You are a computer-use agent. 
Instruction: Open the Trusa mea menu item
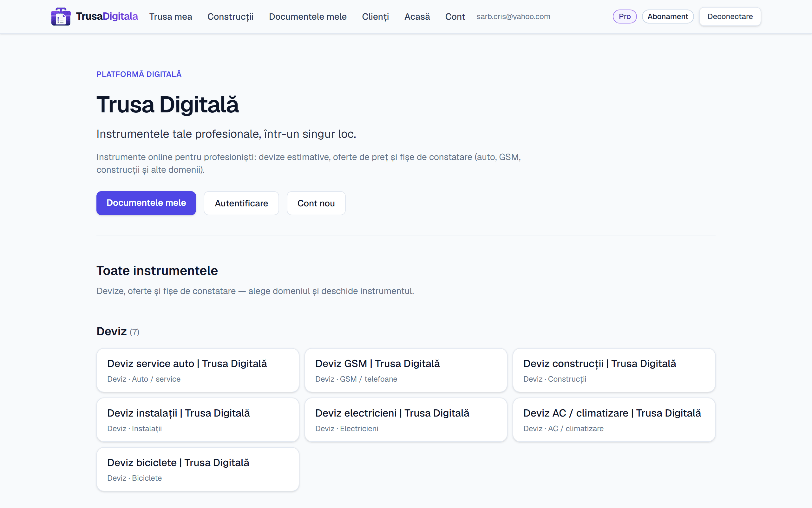coord(170,17)
